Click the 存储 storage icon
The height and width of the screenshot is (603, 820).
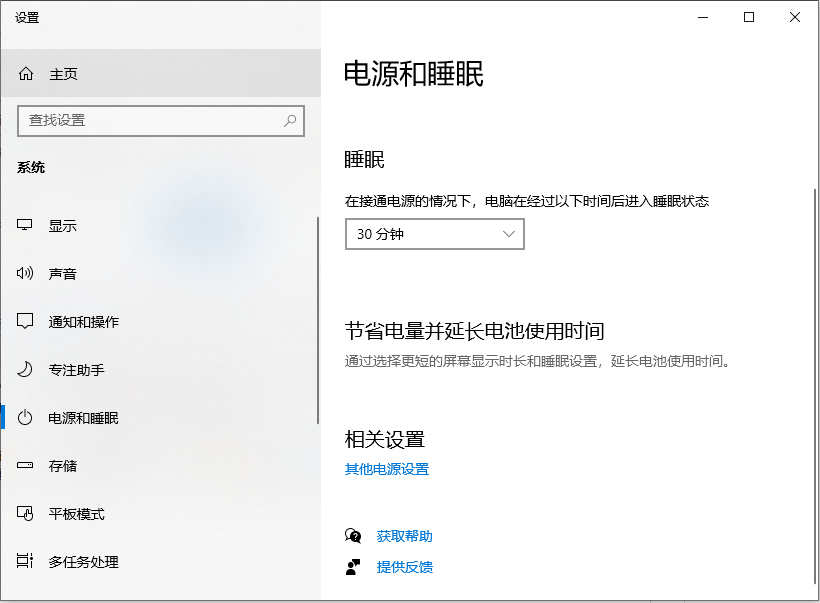pyautogui.click(x=27, y=465)
